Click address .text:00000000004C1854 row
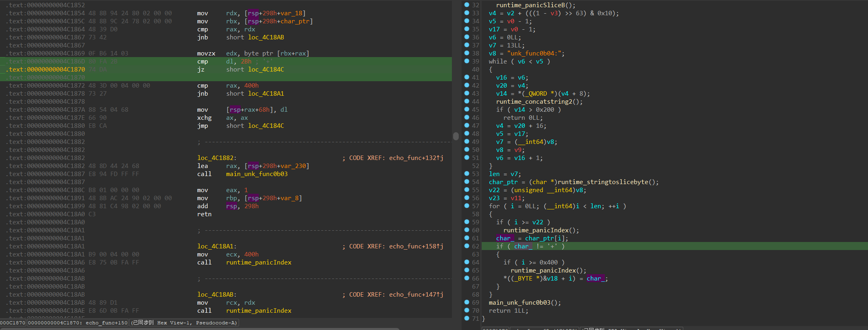868x330 pixels. (x=45, y=13)
